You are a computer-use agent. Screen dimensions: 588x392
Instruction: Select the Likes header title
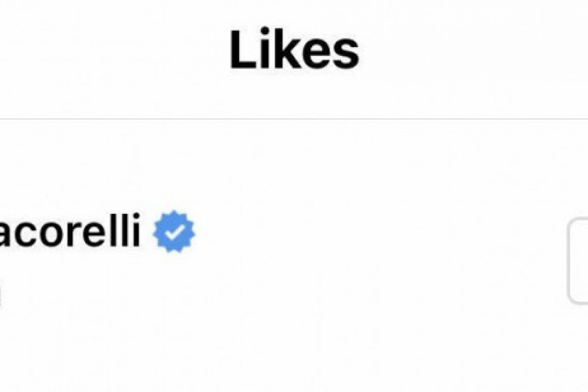pos(294,49)
